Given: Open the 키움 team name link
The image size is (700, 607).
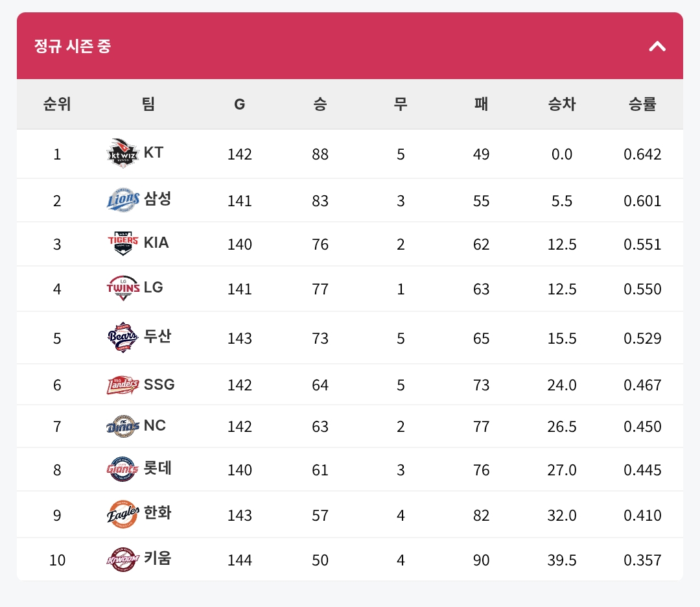Looking at the screenshot, I should tap(157, 558).
